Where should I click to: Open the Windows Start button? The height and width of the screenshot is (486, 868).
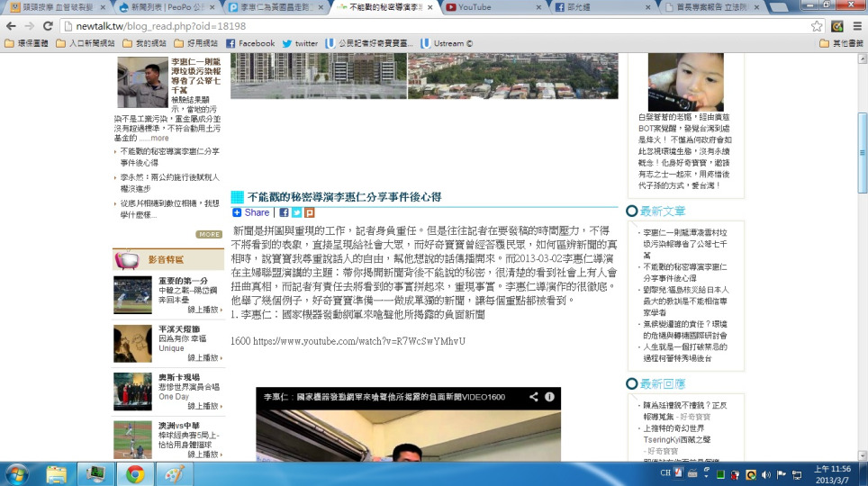pos(16,474)
